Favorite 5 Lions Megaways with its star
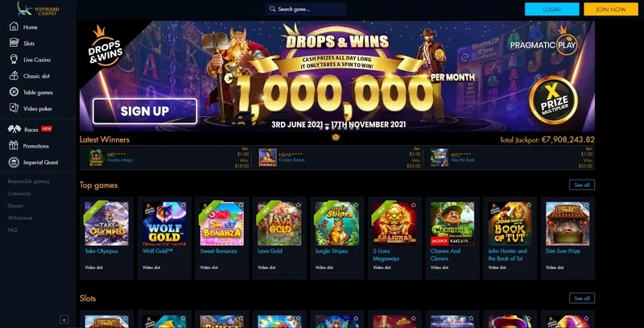The height and width of the screenshot is (328, 644). 414,205
